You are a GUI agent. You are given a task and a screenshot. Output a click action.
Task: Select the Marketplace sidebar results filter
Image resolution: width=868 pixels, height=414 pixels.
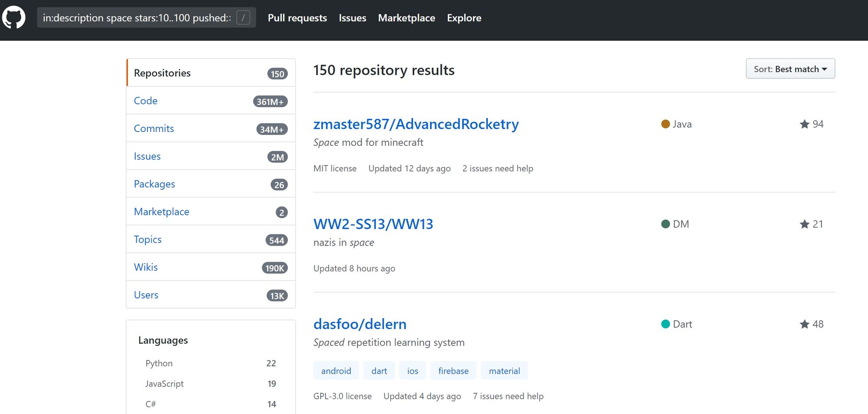click(211, 212)
